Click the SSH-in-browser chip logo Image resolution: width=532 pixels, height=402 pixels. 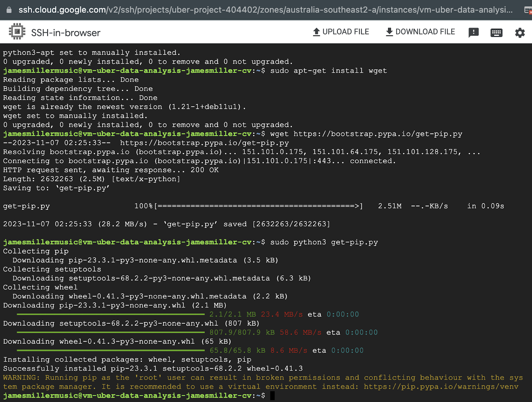tap(17, 32)
